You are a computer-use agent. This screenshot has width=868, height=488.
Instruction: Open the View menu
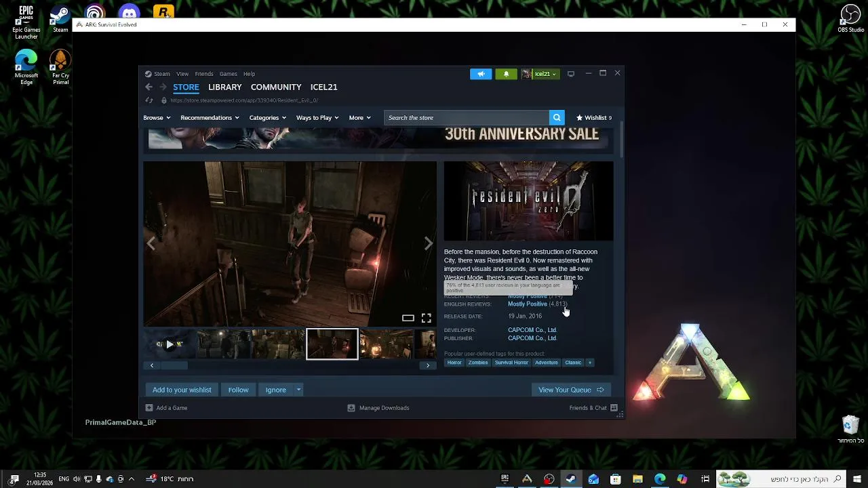182,74
